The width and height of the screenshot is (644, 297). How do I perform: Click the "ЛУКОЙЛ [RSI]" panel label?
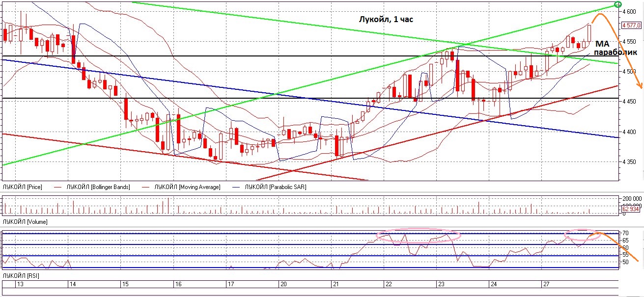coord(21,276)
